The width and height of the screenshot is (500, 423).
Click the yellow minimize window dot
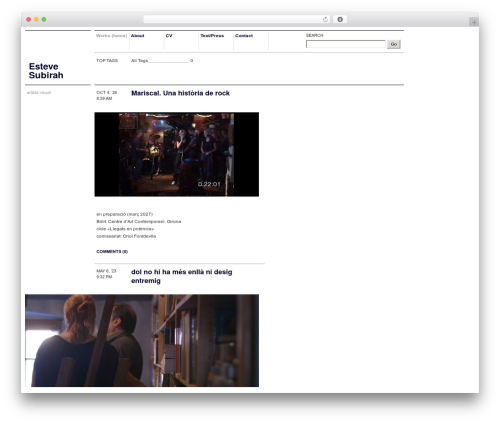(x=36, y=20)
